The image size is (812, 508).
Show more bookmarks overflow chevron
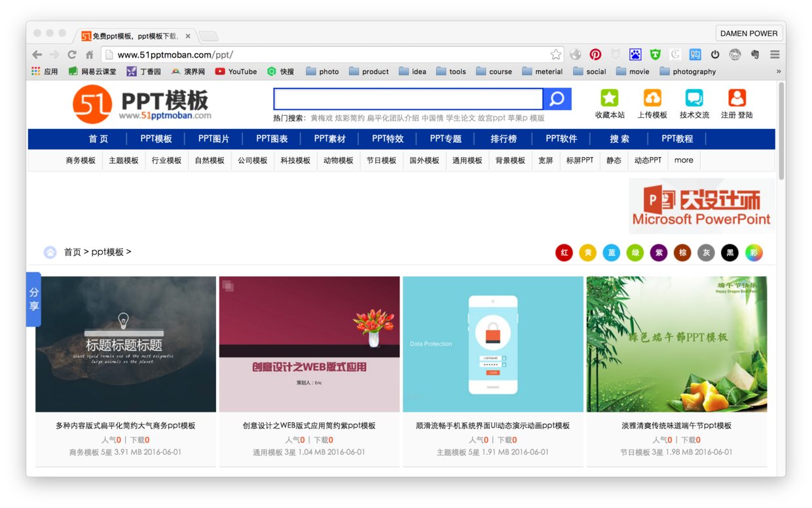pos(778,71)
